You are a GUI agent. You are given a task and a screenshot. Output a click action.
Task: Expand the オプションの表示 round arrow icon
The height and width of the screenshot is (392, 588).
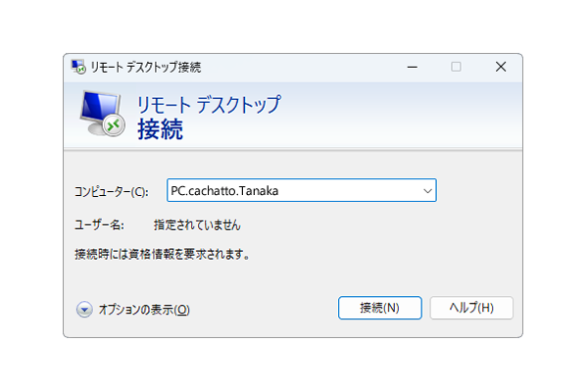point(84,310)
